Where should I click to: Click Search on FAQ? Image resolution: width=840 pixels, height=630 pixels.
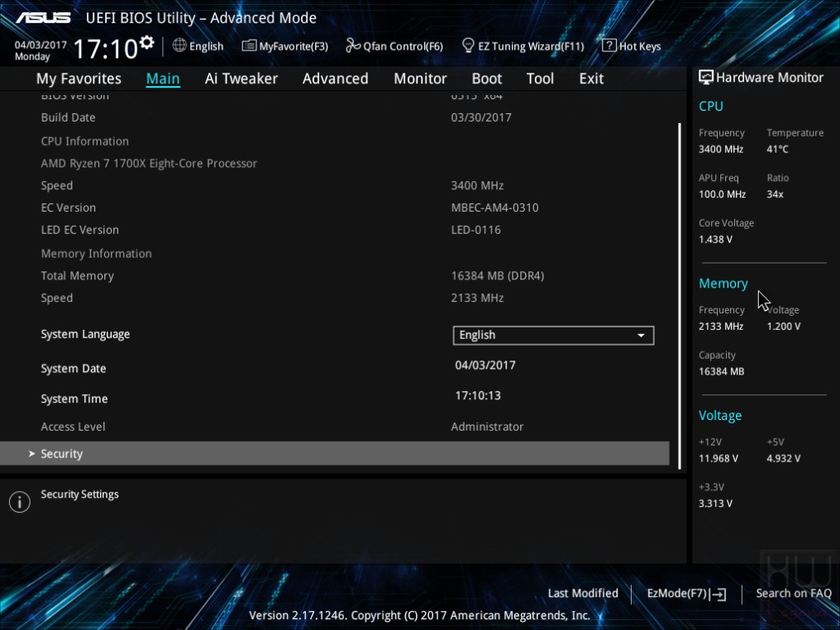click(x=794, y=593)
